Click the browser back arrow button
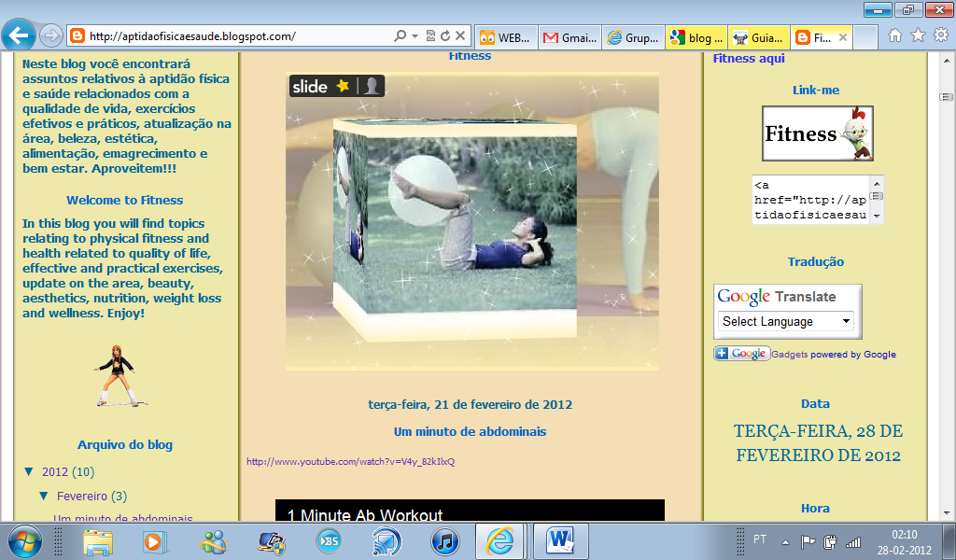Screen dimensions: 956x560 pos(18,36)
